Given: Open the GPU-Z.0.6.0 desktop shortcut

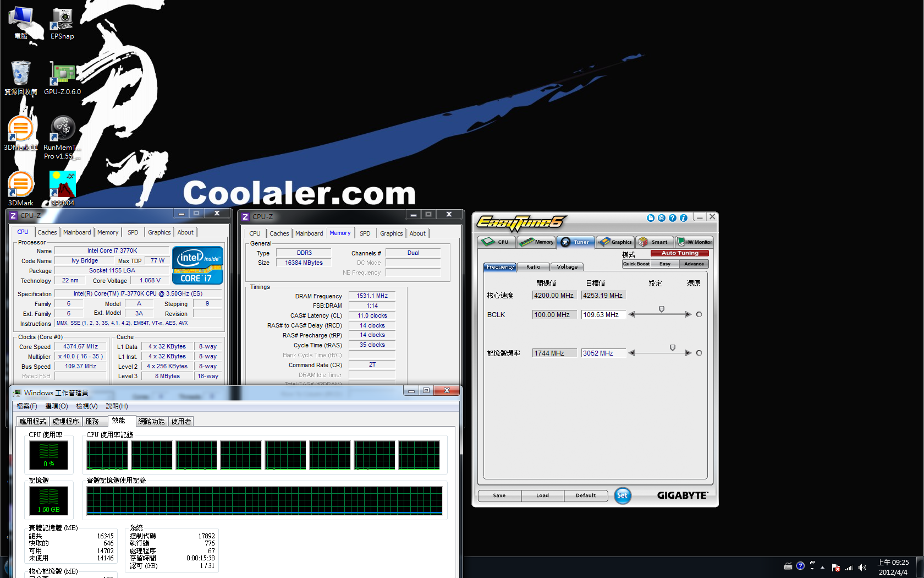Looking at the screenshot, I should [x=62, y=78].
